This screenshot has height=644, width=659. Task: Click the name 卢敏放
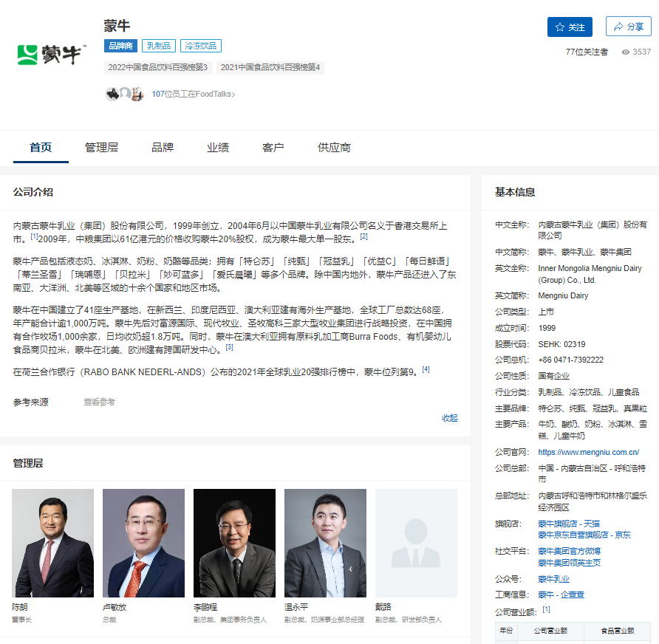(115, 607)
